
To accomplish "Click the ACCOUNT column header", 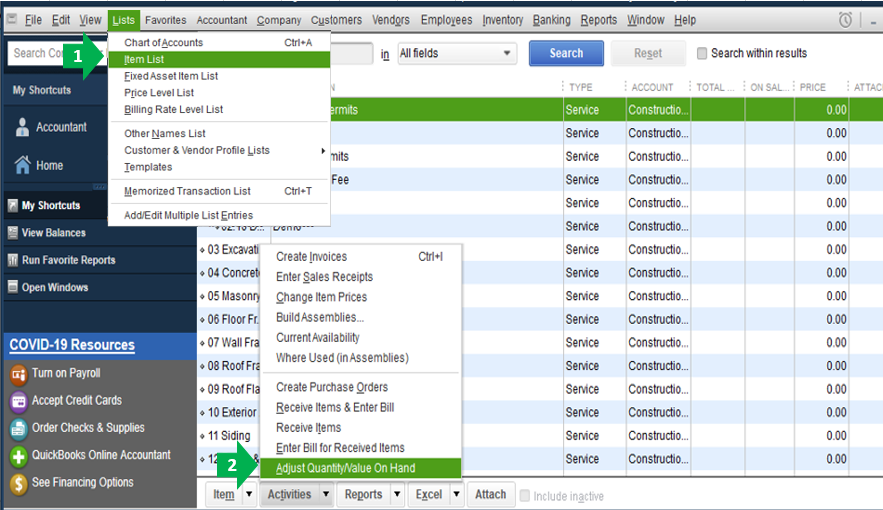I will [x=652, y=87].
